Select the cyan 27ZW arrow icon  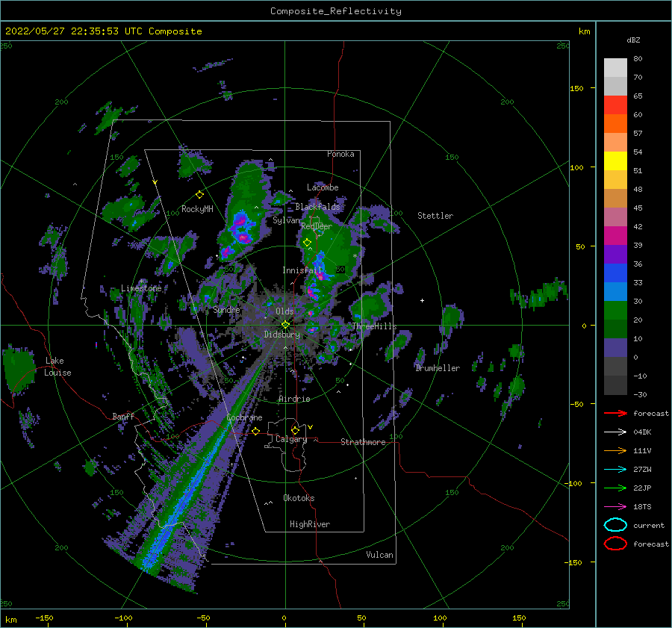615,469
